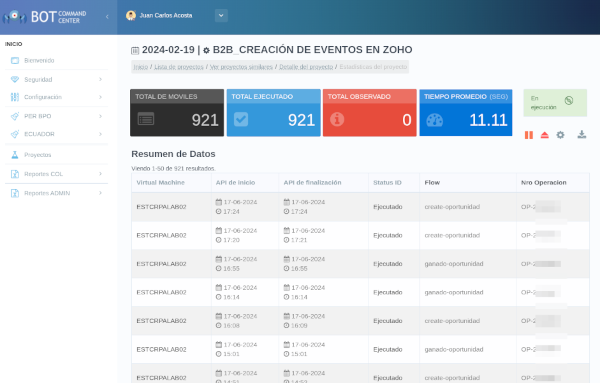Viewport: 600px width, 383px height.
Task: Open Ver proyectos similares breadcrumb link
Action: (241, 67)
